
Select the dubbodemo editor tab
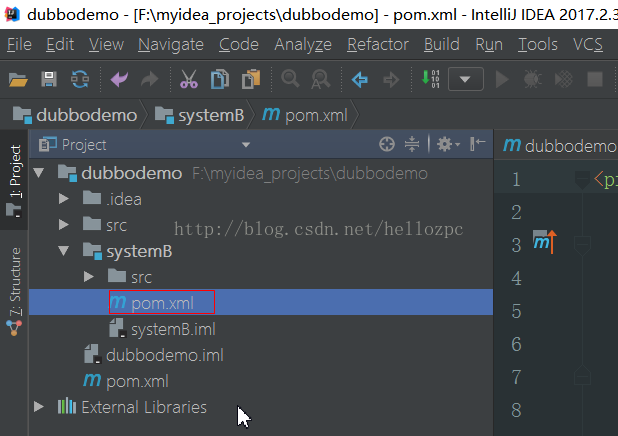[x=560, y=146]
